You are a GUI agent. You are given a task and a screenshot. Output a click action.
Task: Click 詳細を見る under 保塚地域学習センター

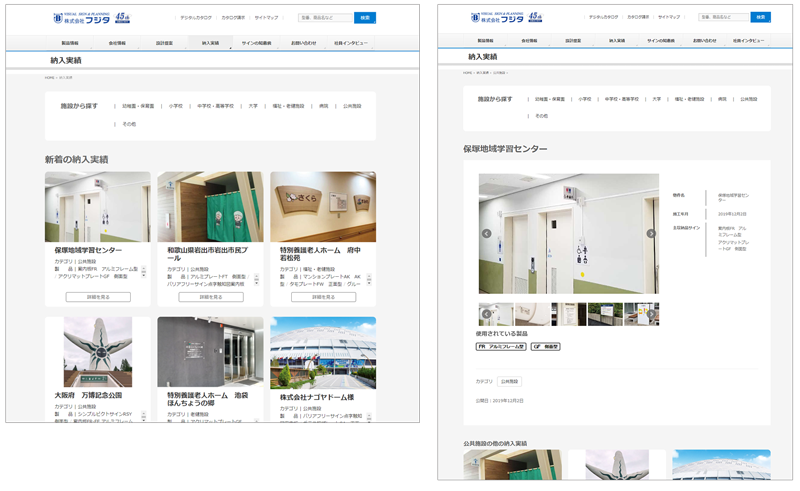[x=98, y=297]
